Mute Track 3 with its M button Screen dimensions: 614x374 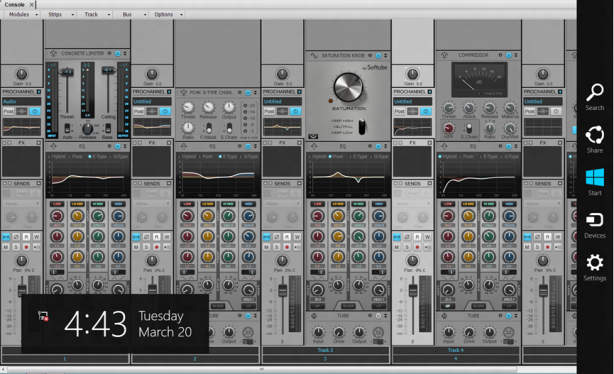coord(267,247)
